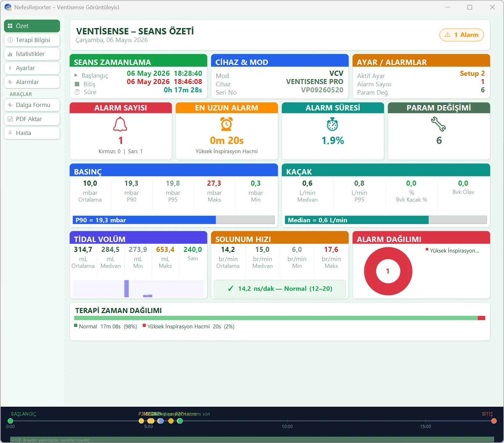Click the red legend square for Yüksek İnspirasyon in donut

(x=427, y=249)
